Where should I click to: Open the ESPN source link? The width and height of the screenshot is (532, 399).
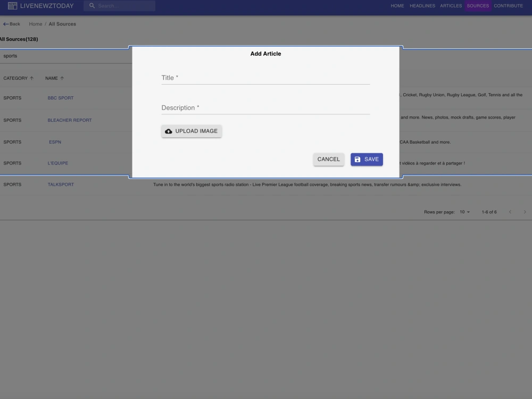coord(55,142)
